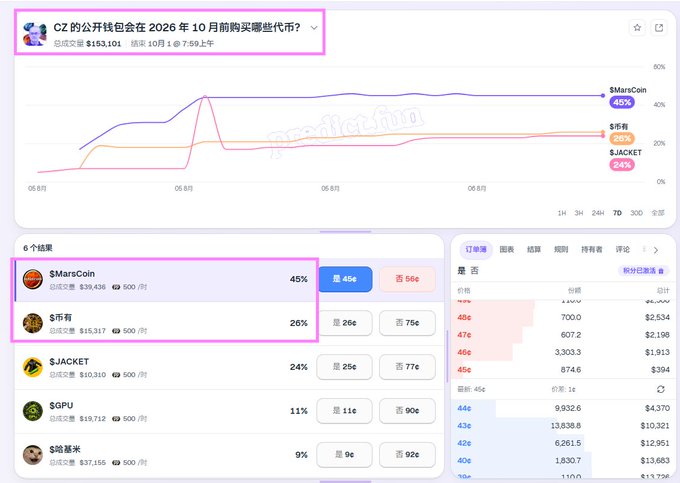The width and height of the screenshot is (680, 483).
Task: Click the 积分已激活 badge
Action: 644,271
